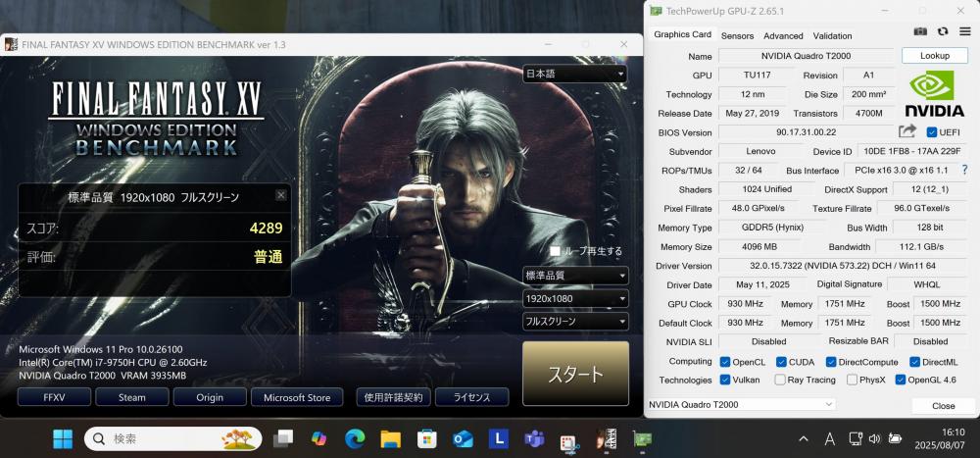Click the FFXV button
Image resolution: width=980 pixels, height=458 pixels.
pyautogui.click(x=54, y=397)
